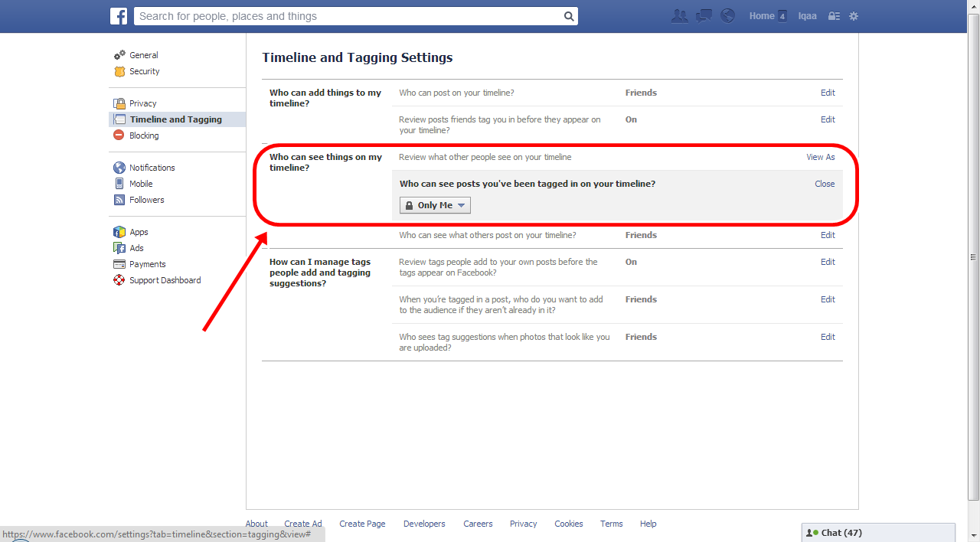980x542 pixels.
Task: Click the Support Dashboard lifesaver icon
Action: click(x=119, y=280)
